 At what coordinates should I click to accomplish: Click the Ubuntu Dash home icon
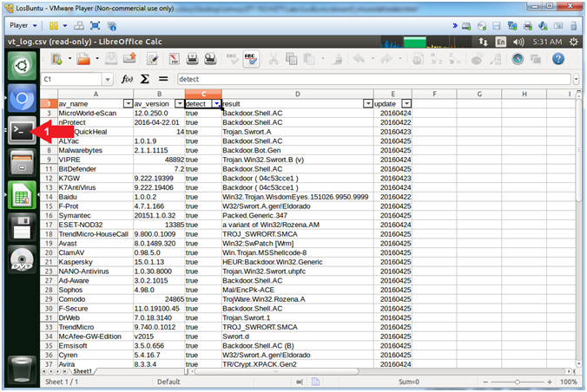pyautogui.click(x=22, y=66)
